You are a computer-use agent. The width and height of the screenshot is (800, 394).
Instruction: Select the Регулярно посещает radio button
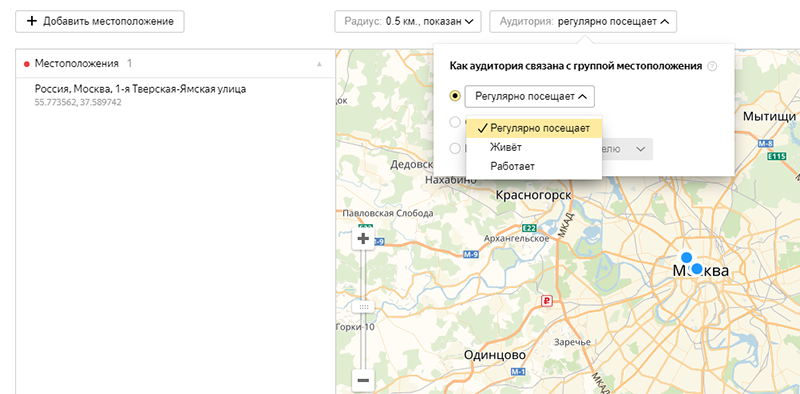click(x=455, y=96)
